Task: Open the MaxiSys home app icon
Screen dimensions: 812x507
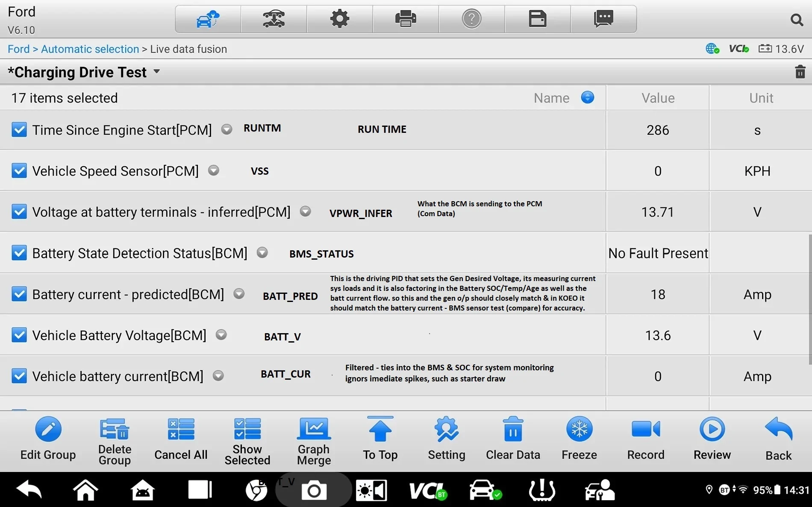Action: [142, 489]
